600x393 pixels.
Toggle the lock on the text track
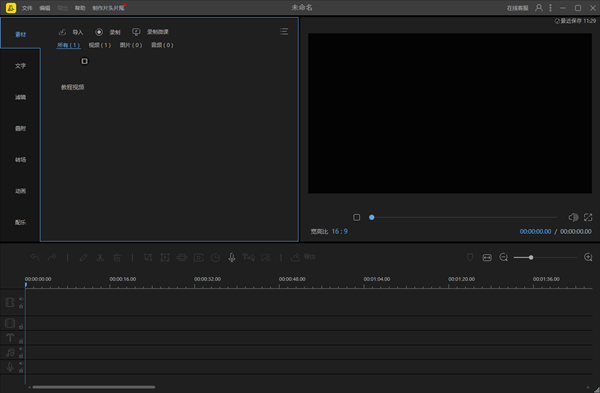21,341
